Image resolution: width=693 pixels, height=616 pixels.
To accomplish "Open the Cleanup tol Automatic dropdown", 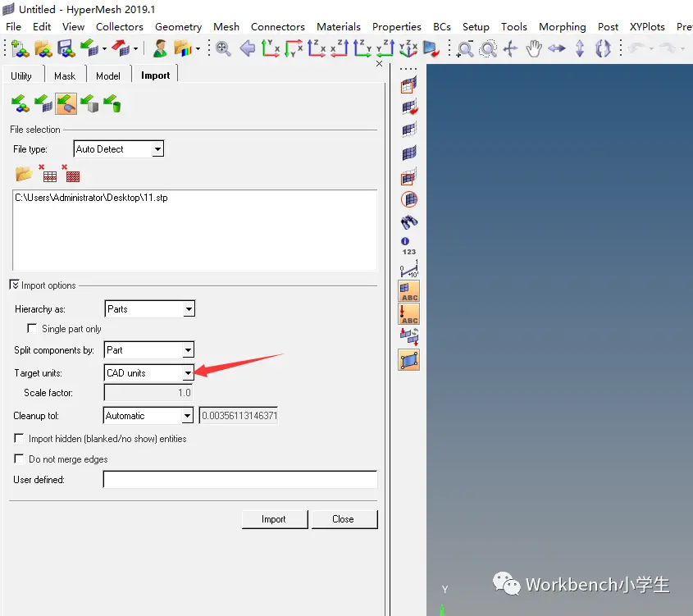I will 187,415.
